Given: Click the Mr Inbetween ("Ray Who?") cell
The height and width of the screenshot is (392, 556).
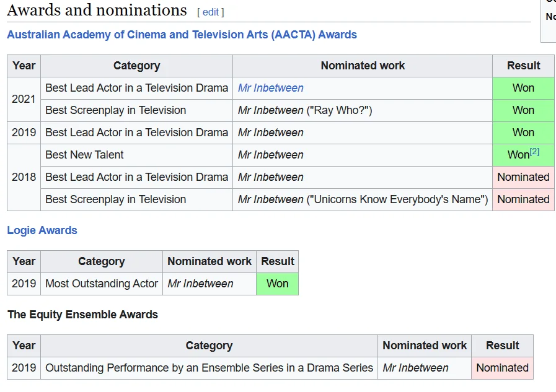Looking at the screenshot, I should pos(363,110).
